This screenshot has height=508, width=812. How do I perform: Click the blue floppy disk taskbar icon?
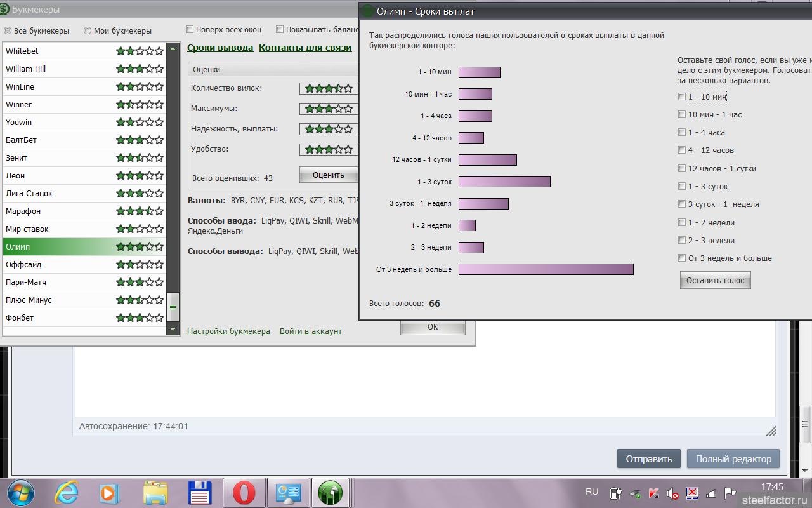[200, 493]
